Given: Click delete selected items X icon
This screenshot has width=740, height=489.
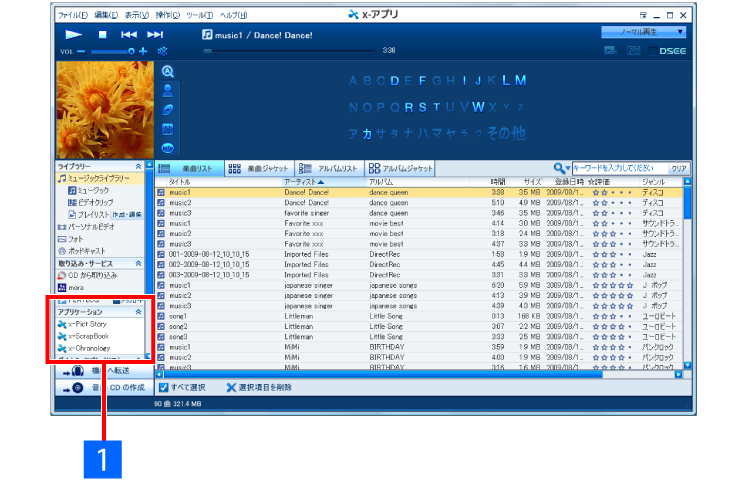Looking at the screenshot, I should 232,386.
